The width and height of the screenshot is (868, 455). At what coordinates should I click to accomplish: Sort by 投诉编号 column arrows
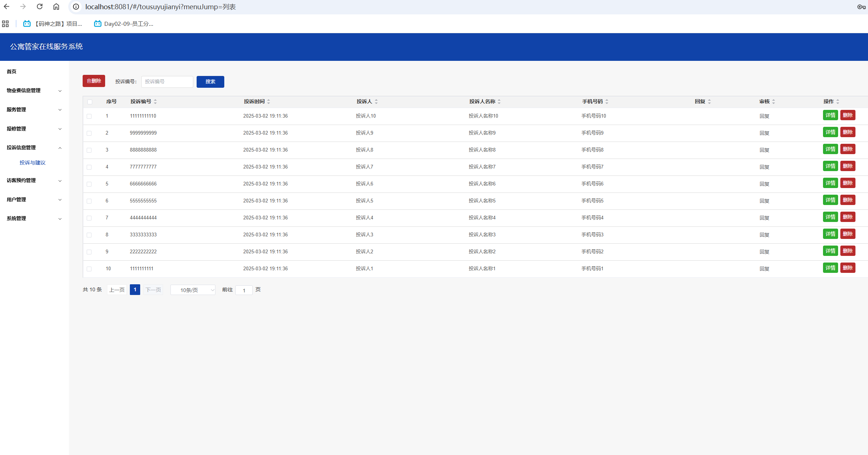(x=155, y=101)
